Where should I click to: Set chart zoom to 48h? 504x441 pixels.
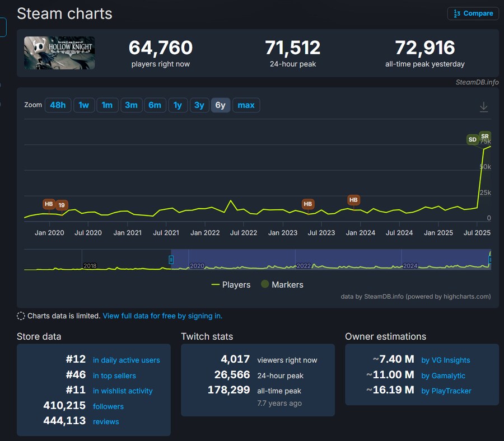[58, 105]
